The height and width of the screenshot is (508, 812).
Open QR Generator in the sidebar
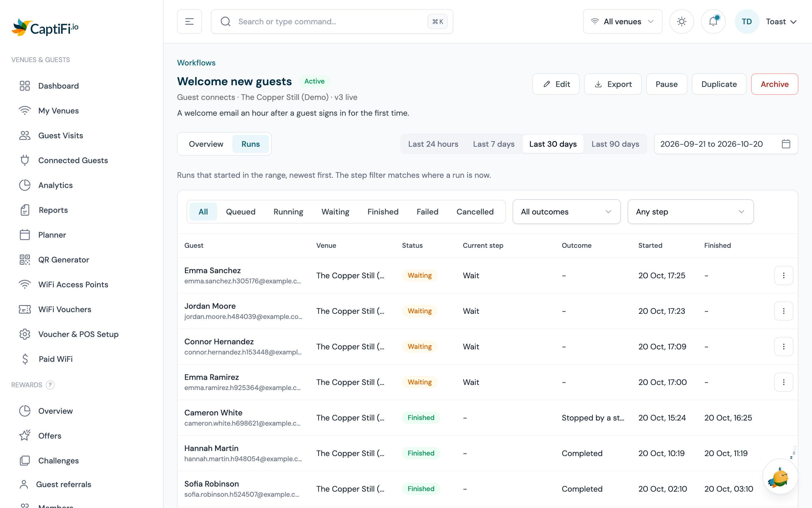81,260
